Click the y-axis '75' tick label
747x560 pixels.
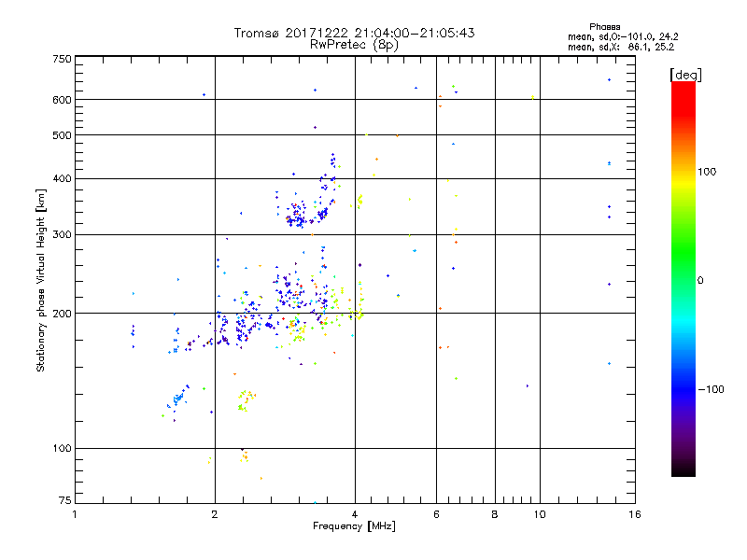[65, 500]
